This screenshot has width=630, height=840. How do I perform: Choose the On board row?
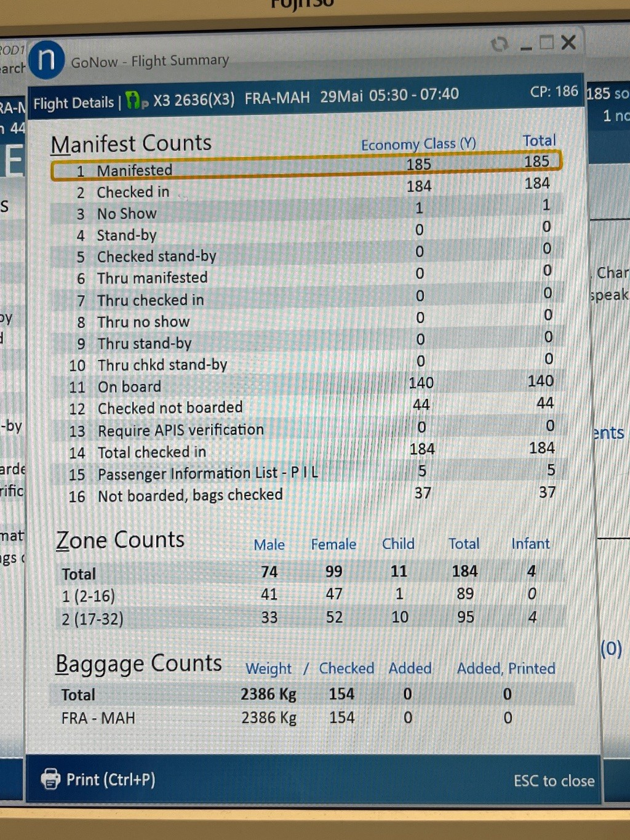306,385
